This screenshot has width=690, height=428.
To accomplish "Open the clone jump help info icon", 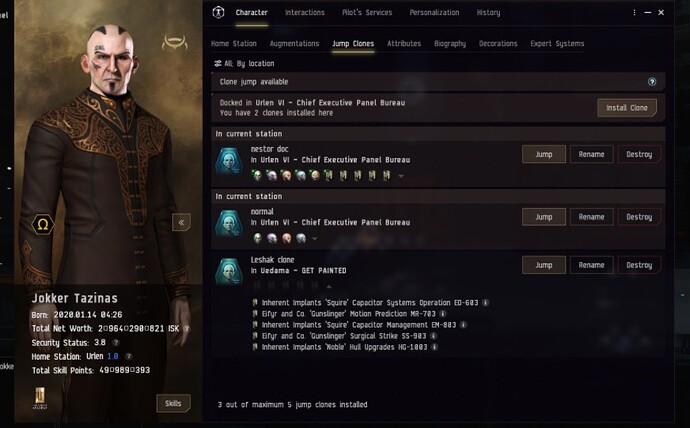I will point(652,81).
